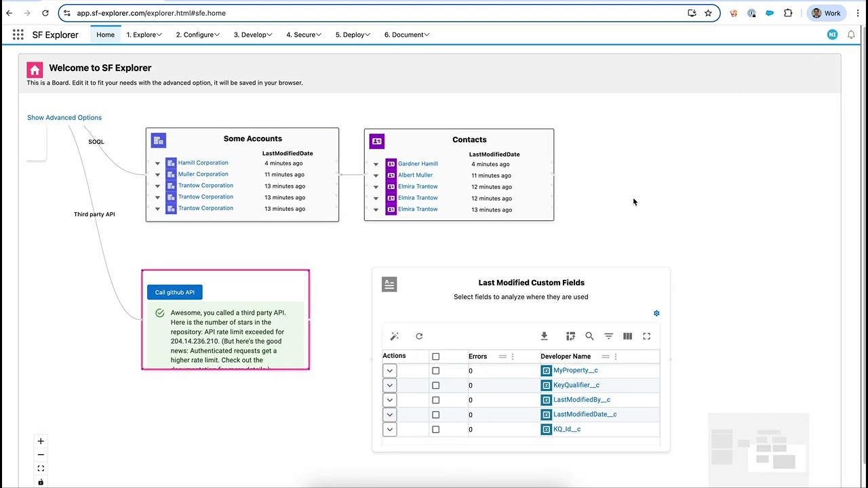The width and height of the screenshot is (868, 488).
Task: Open actions dropdown for KeyQualifier__c row
Action: coord(389,385)
